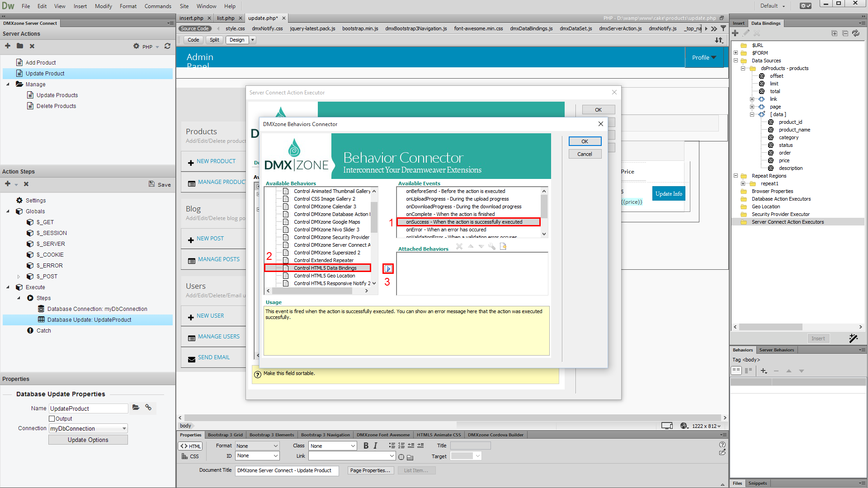
Task: Open Server Actions settings gear
Action: (x=136, y=46)
